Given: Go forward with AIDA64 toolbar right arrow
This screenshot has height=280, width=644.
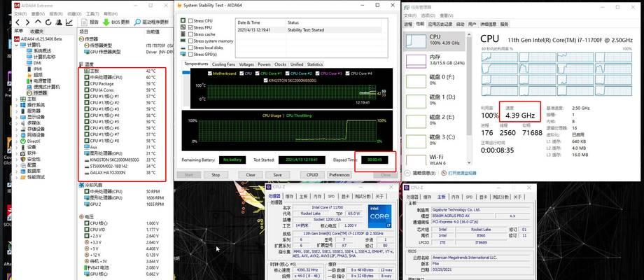Looking at the screenshot, I should (x=27, y=22).
